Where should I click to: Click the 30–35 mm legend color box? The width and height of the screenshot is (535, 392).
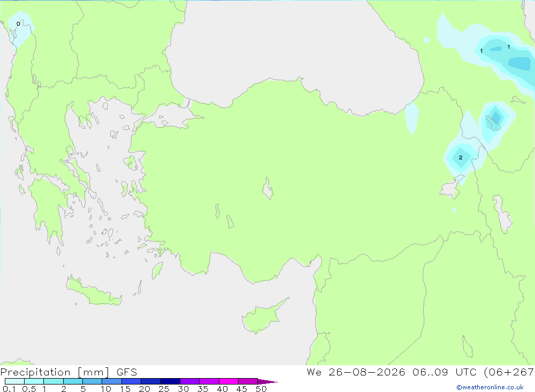[x=190, y=381]
